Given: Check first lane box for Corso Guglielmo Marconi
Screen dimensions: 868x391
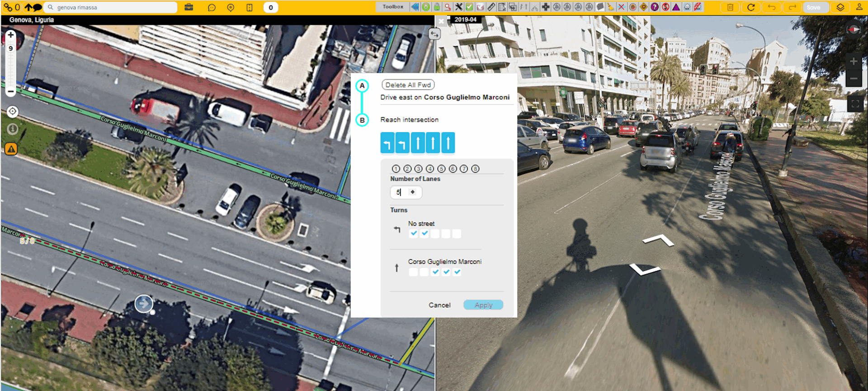Looking at the screenshot, I should click(x=413, y=272).
